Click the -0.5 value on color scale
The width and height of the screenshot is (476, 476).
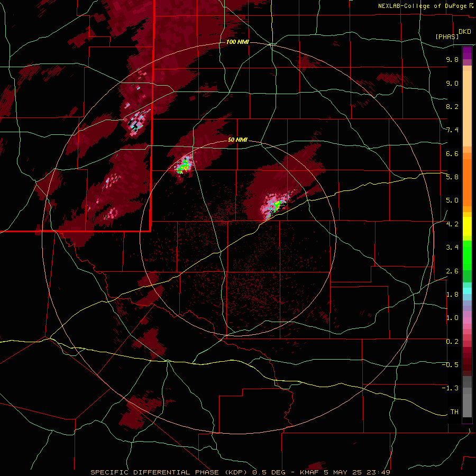tap(450, 365)
